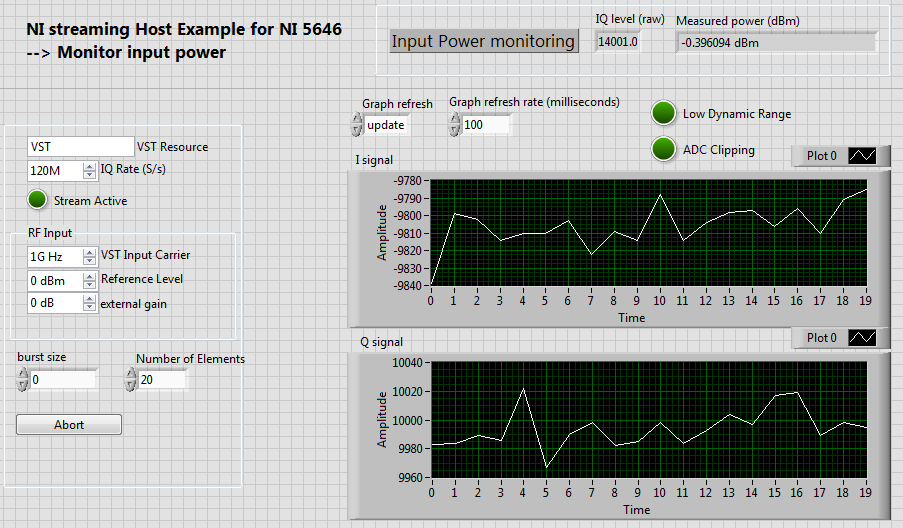Toggle the Stream Active LED indicator
903x528 pixels.
coord(38,200)
